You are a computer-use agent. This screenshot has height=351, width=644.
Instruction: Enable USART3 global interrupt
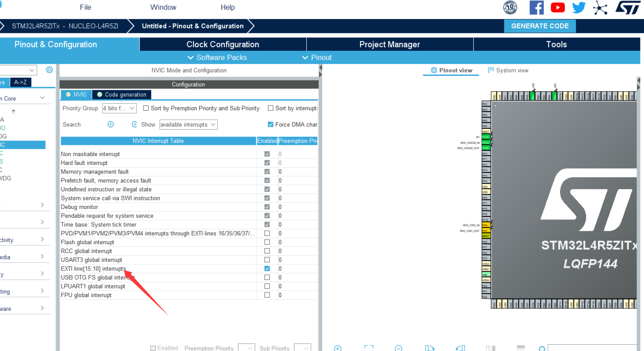(267, 260)
